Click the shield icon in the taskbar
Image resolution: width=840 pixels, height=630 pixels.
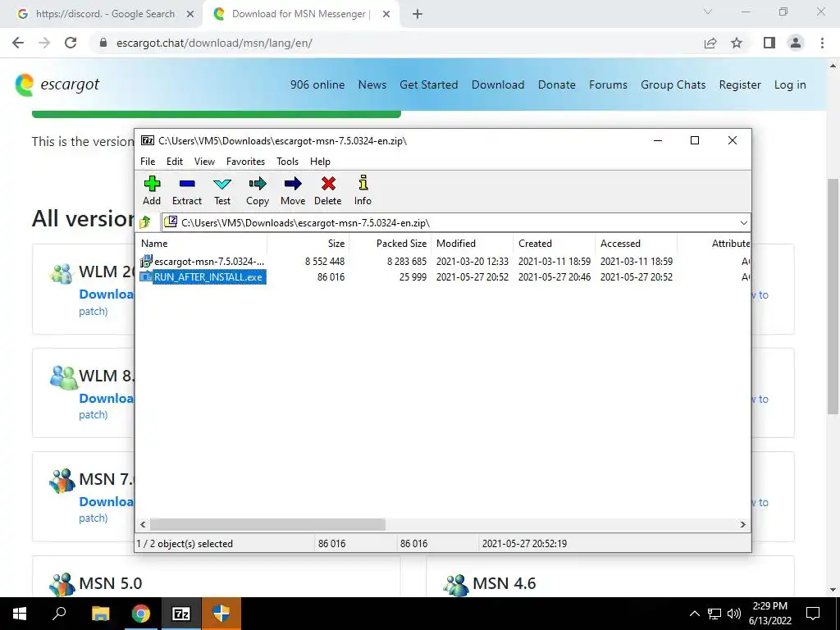221,614
